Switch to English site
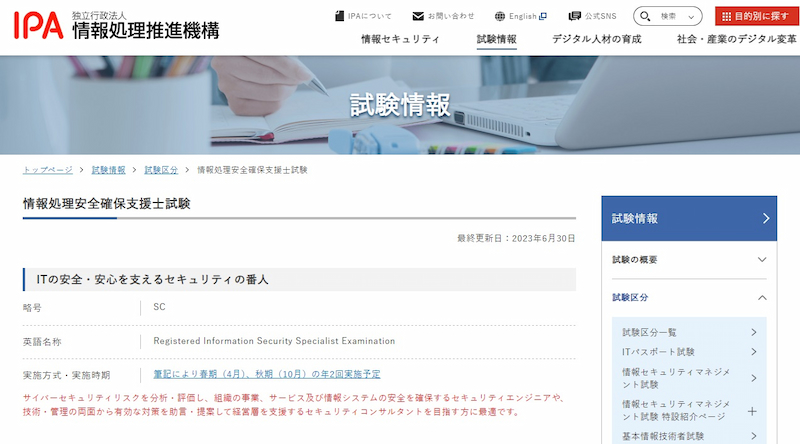This screenshot has width=800, height=444. coord(521,16)
